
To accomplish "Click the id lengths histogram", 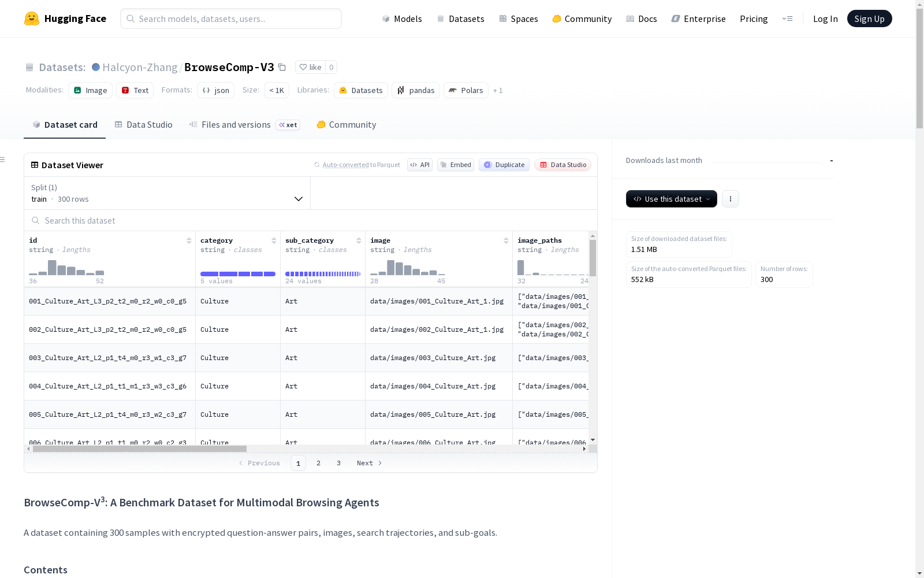I will click(x=66, y=268).
